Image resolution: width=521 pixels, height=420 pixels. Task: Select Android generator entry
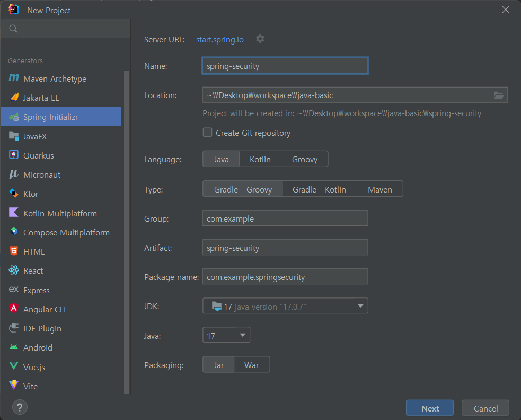coord(61,347)
